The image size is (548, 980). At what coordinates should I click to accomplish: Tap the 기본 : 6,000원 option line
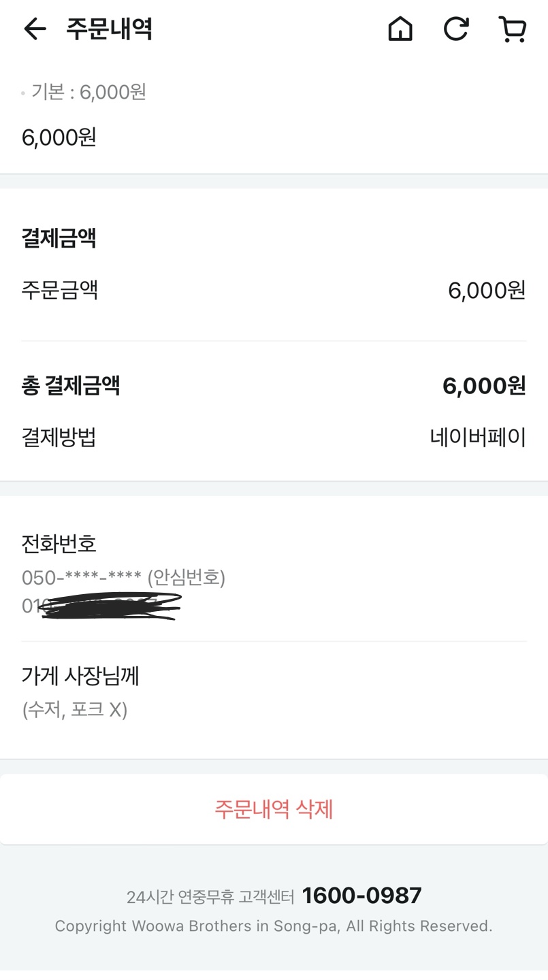pos(88,92)
